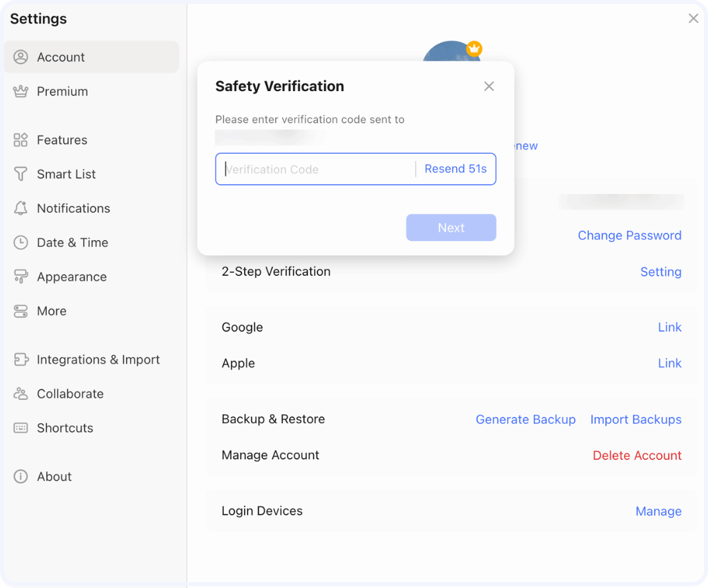The width and height of the screenshot is (708, 588).
Task: Open Notifications via the bell icon
Action: 21,209
